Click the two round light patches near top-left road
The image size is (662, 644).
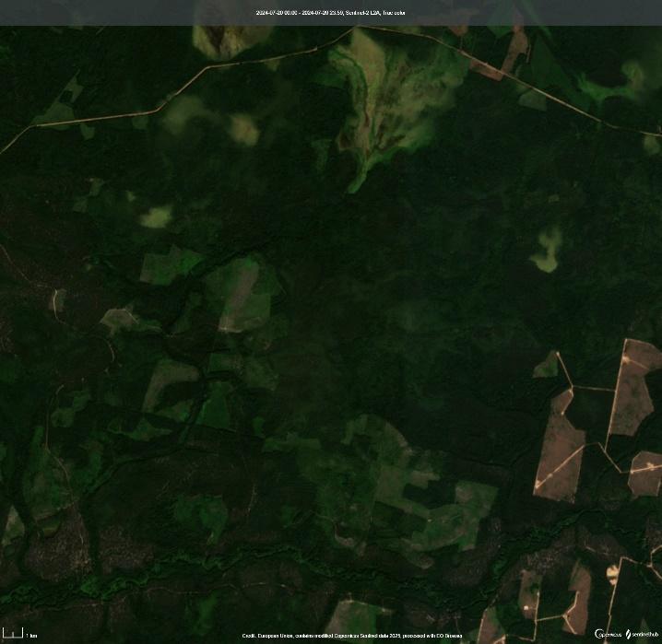(x=217, y=120)
